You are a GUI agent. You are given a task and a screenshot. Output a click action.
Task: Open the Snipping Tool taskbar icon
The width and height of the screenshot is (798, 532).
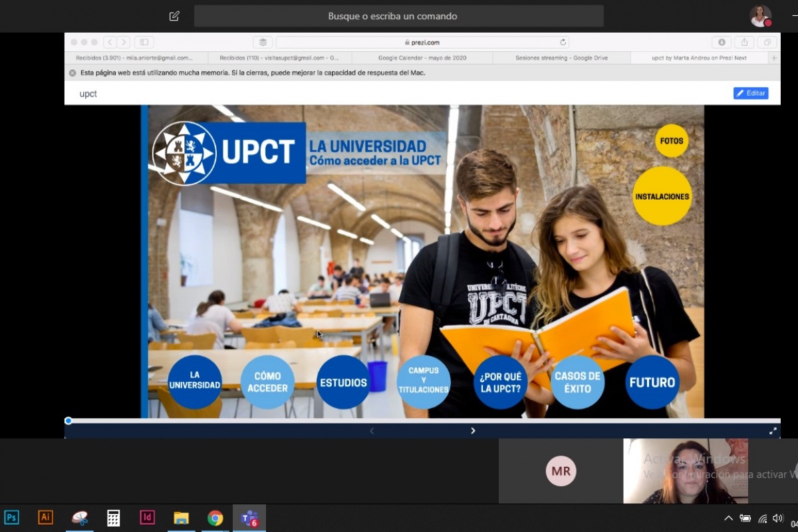tap(80, 518)
